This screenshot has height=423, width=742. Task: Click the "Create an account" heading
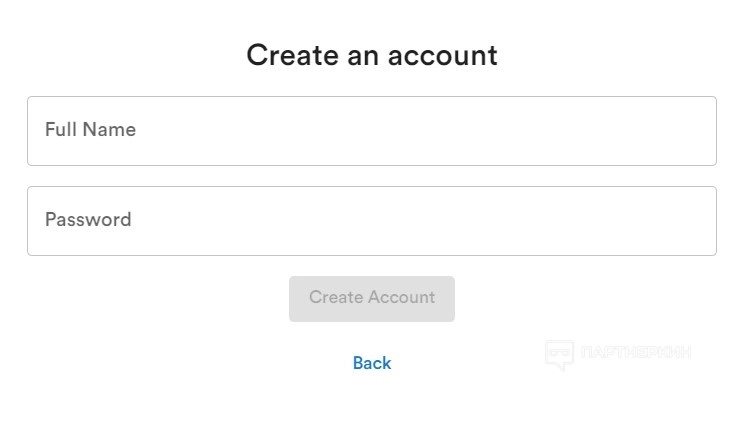coord(372,55)
